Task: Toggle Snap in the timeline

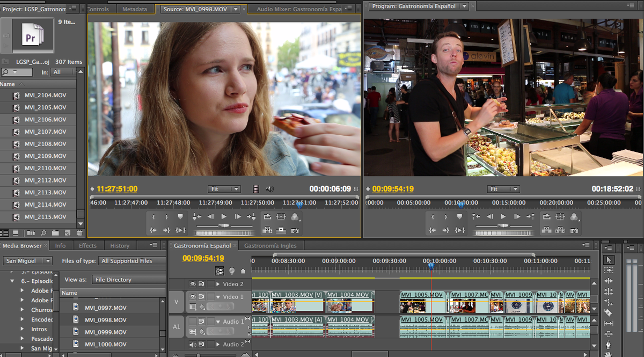Action: coord(219,271)
